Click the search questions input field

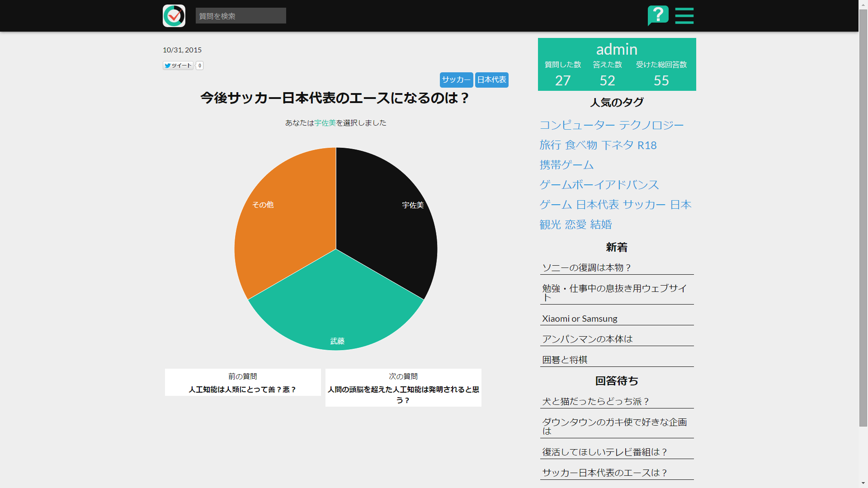point(241,16)
